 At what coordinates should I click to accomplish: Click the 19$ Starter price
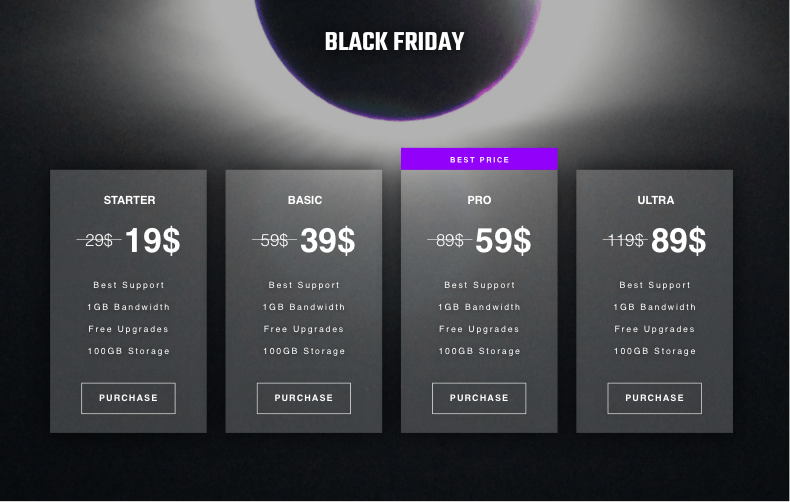(x=152, y=241)
